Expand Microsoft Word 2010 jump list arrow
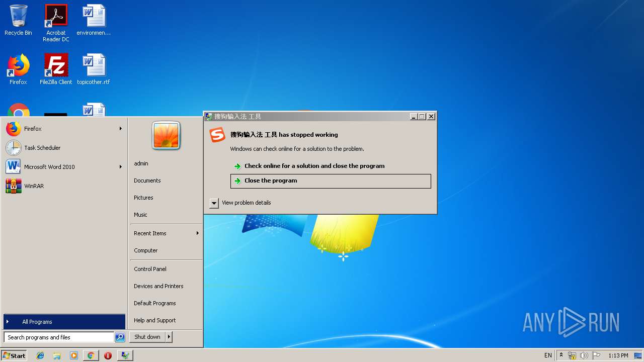The width and height of the screenshot is (644, 362). [x=121, y=167]
